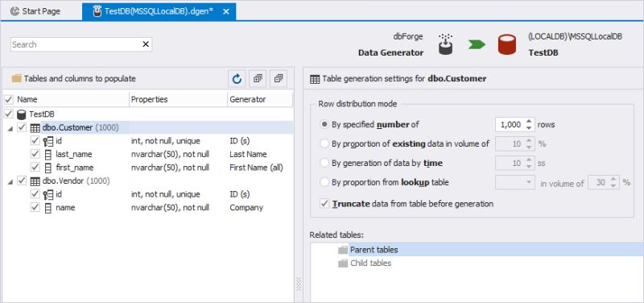Click the Data Generator logo icon
644x303 pixels.
[x=445, y=44]
